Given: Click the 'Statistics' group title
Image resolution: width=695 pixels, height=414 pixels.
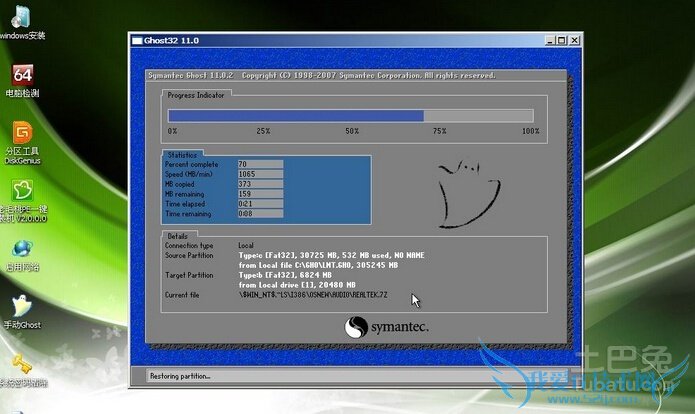Looking at the screenshot, I should tap(182, 155).
